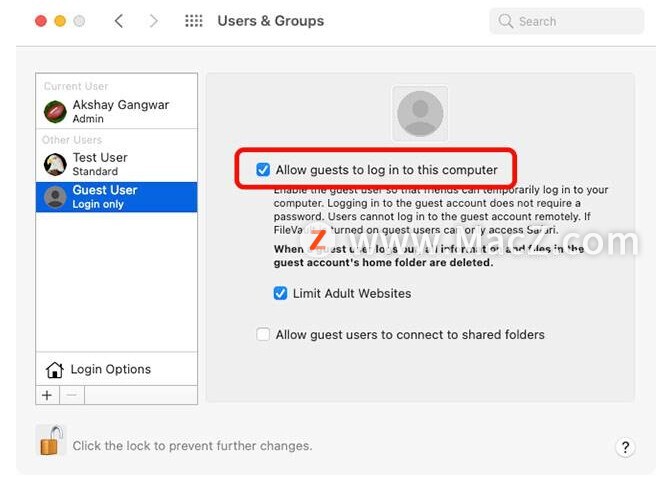Click Akshay Gangwar's profile picture
658x480 pixels.
(x=55, y=112)
